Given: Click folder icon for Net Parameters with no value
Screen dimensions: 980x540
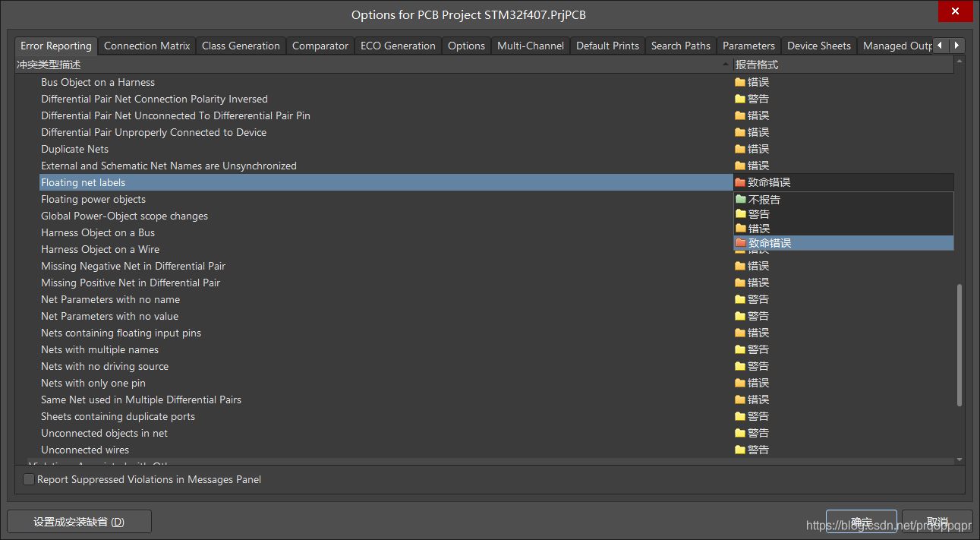Looking at the screenshot, I should [740, 316].
